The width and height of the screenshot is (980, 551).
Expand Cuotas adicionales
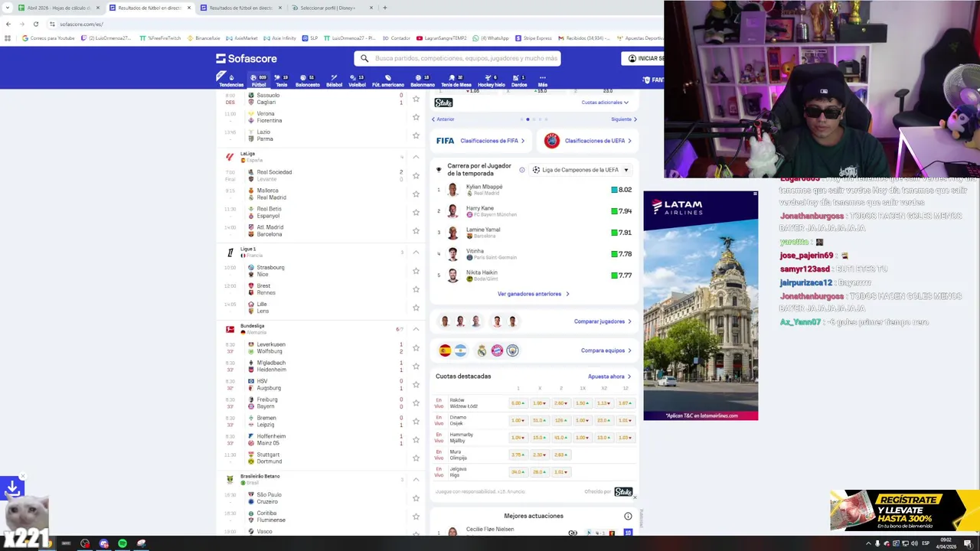point(605,103)
